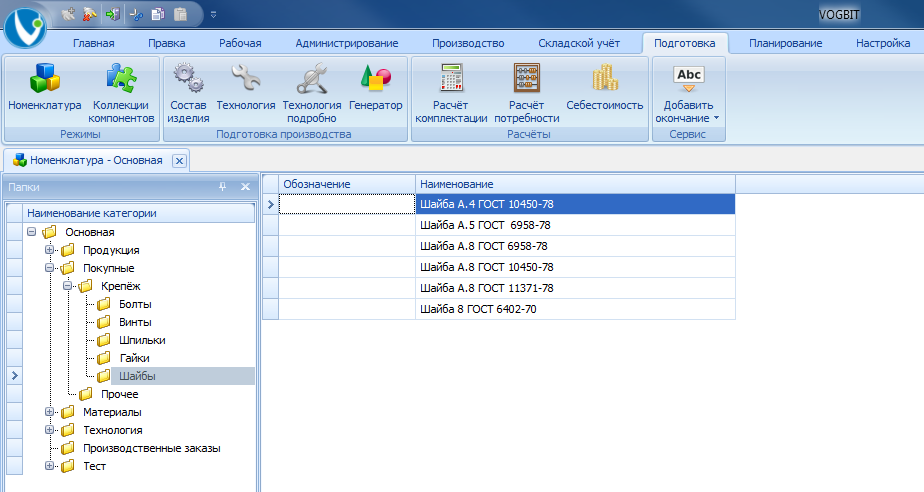Image resolution: width=924 pixels, height=492 pixels.
Task: Select the Болты folder
Action: (x=135, y=304)
